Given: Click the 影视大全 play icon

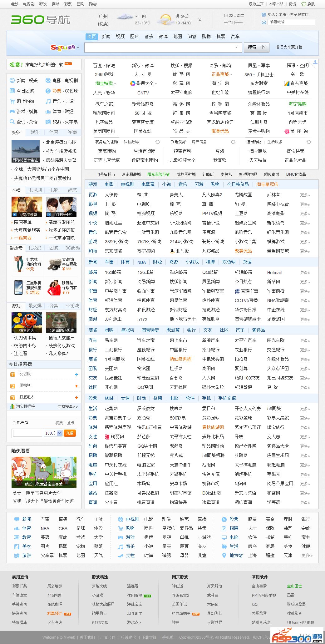Looking at the screenshot, I should pos(133,83).
